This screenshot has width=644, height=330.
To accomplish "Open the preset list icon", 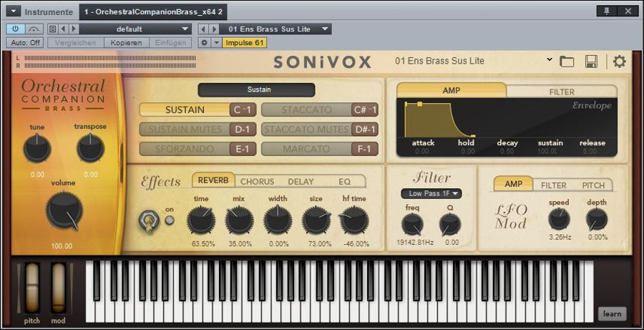I will 52,29.
